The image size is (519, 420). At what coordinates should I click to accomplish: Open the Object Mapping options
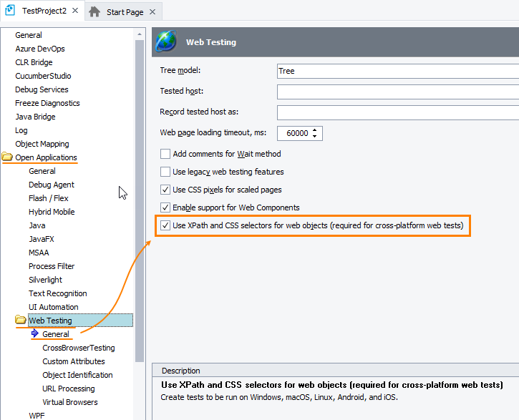[42, 144]
